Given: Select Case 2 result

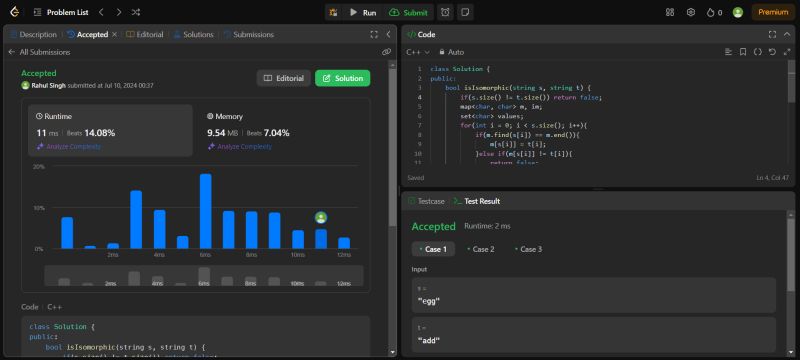Looking at the screenshot, I should pos(480,249).
